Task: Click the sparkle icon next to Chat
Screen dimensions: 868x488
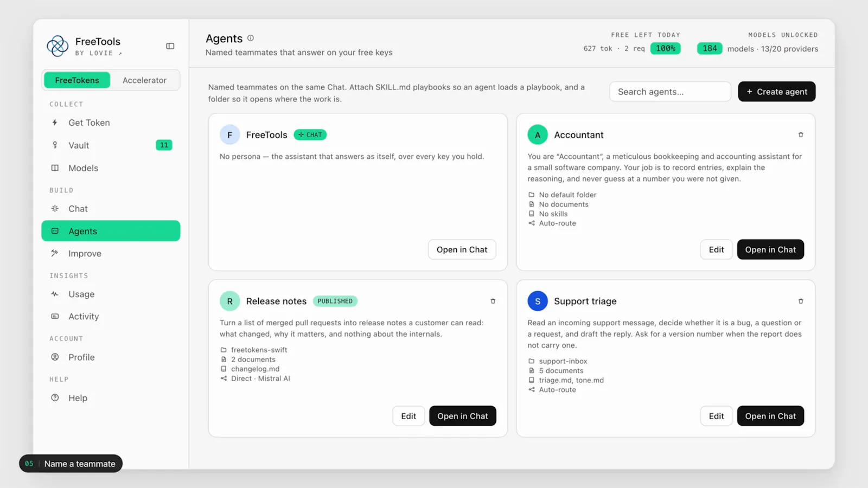Action: 55,209
